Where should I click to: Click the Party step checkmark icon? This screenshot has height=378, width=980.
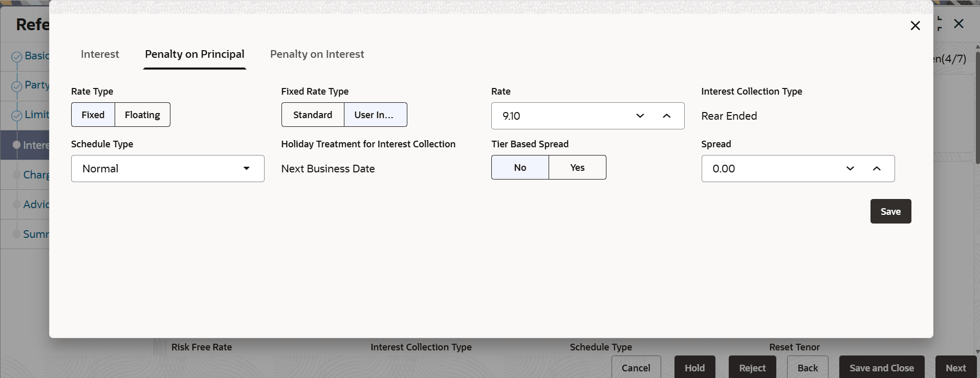[x=16, y=86]
